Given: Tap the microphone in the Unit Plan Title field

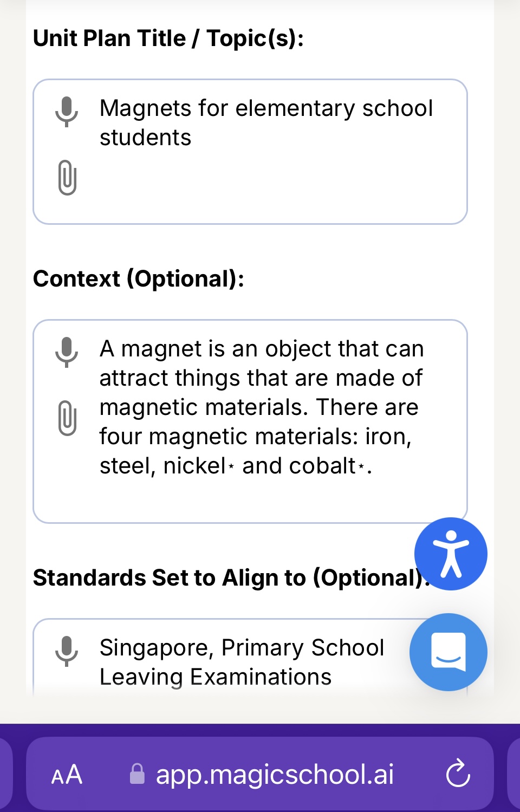Looking at the screenshot, I should [67, 112].
